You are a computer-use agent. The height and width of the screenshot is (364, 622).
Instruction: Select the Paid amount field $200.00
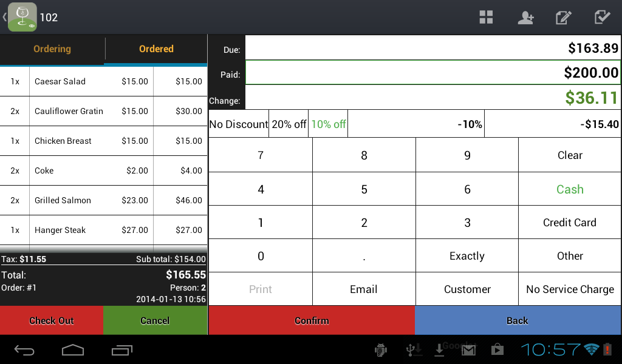pos(432,72)
